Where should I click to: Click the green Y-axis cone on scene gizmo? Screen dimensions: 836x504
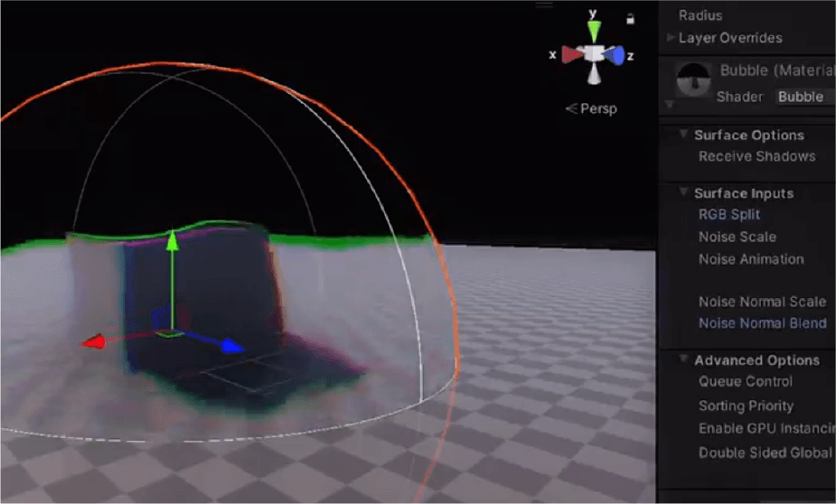[x=594, y=33]
